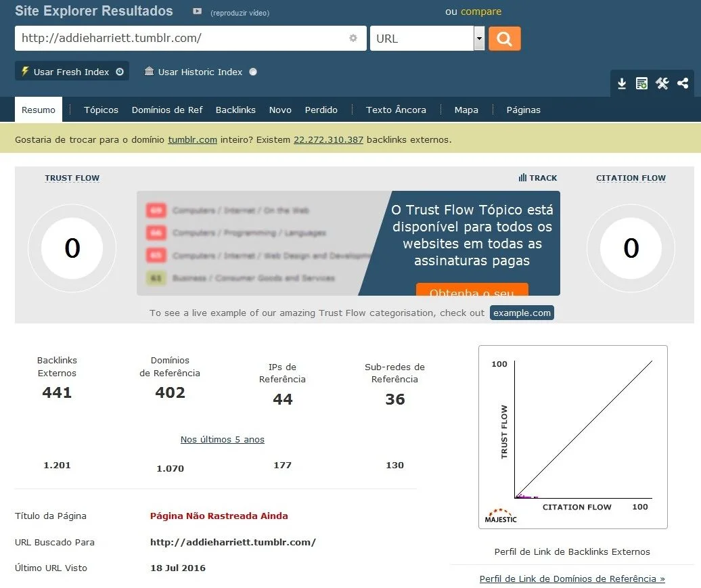Image resolution: width=701 pixels, height=588 pixels.
Task: Click the orange Obtenha o seu button
Action: coord(472,290)
